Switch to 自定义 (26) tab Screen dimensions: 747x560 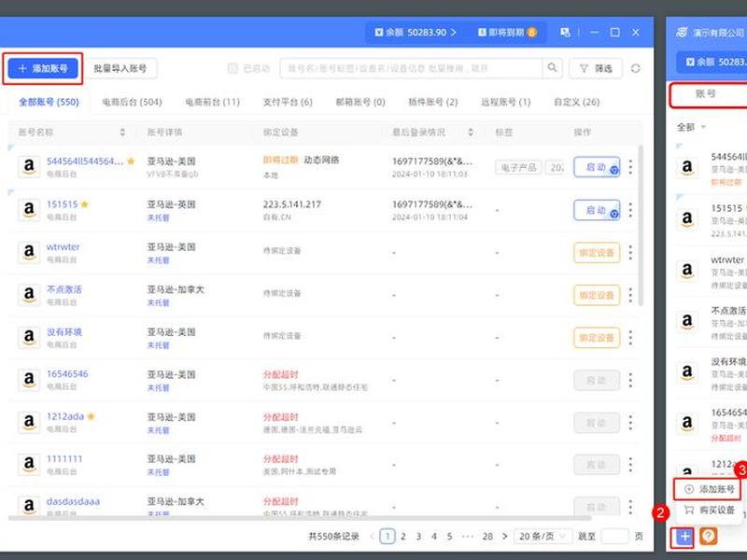[576, 102]
